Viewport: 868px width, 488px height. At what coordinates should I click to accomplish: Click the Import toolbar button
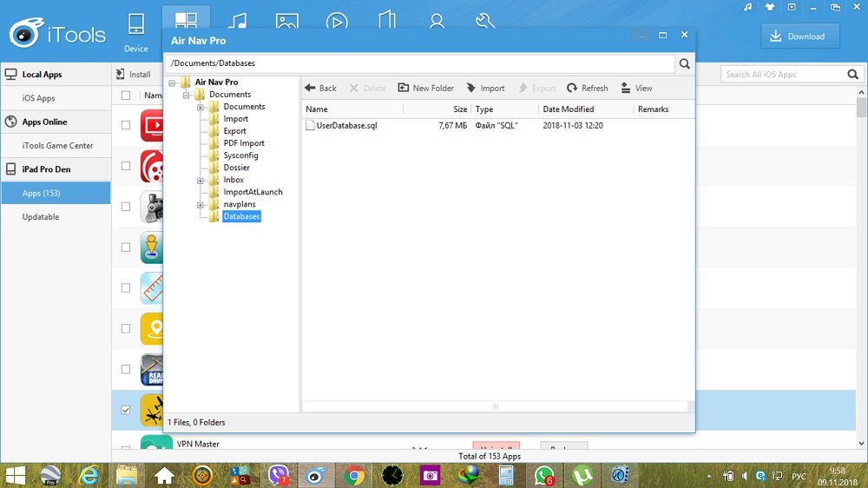pos(485,88)
